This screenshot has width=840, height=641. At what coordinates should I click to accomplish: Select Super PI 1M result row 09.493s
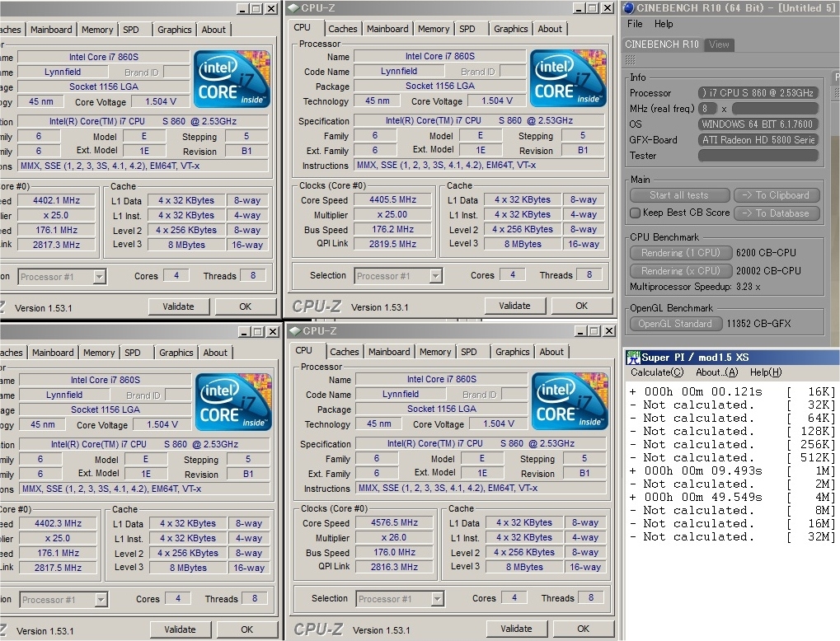[x=732, y=471]
